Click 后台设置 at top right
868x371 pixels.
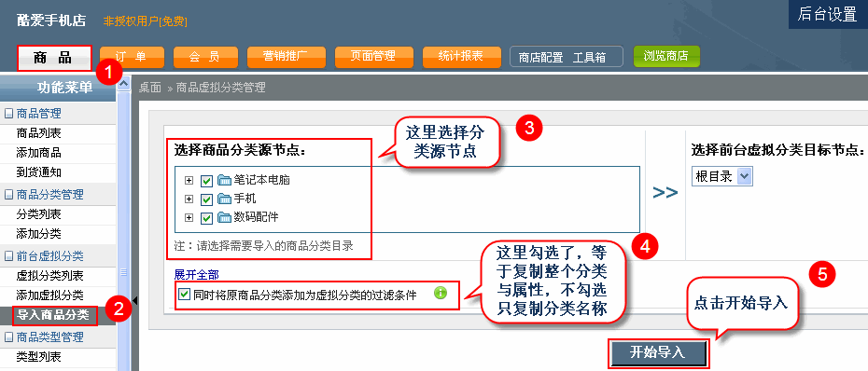pyautogui.click(x=828, y=15)
